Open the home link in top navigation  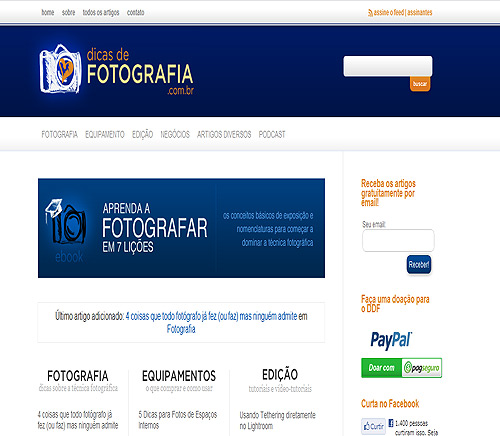point(48,13)
